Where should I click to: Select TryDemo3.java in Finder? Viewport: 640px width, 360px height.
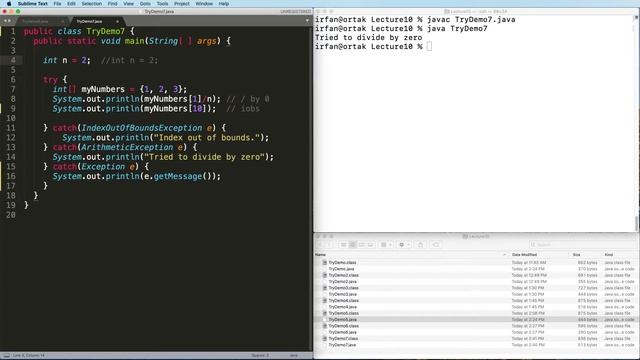(476, 294)
